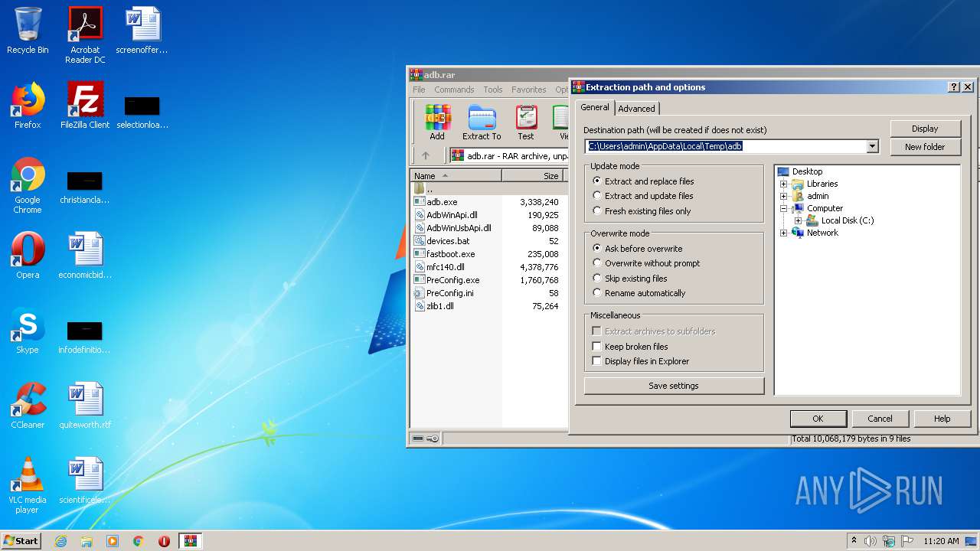Screen dimensions: 980x551
Task: Switch to the Advanced tab
Action: click(636, 109)
